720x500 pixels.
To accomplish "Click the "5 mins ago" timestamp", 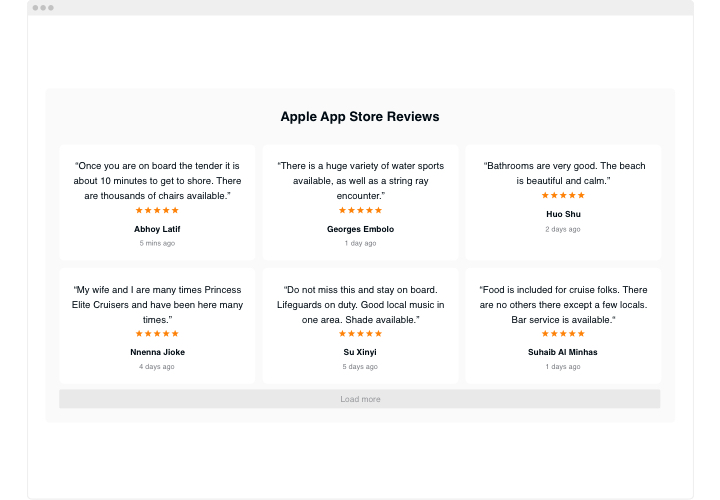I will 157,243.
